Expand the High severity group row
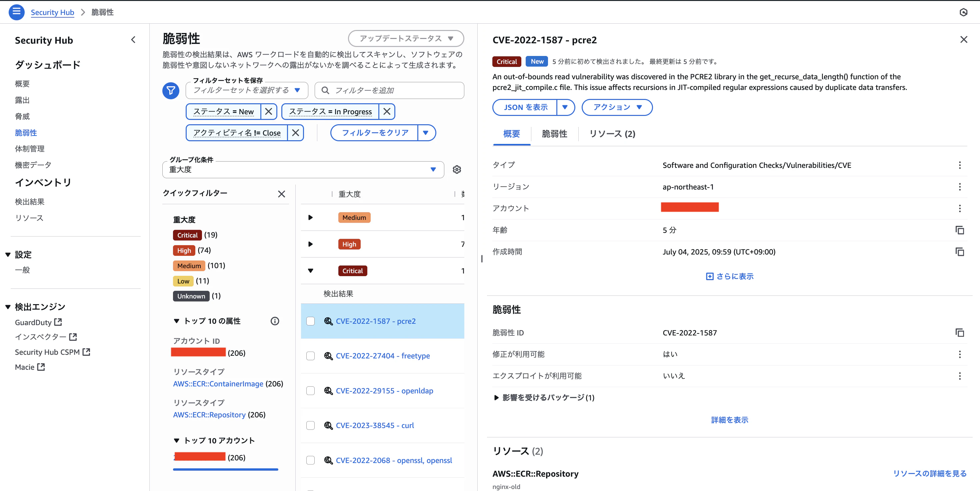This screenshot has width=980, height=491. pyautogui.click(x=310, y=244)
